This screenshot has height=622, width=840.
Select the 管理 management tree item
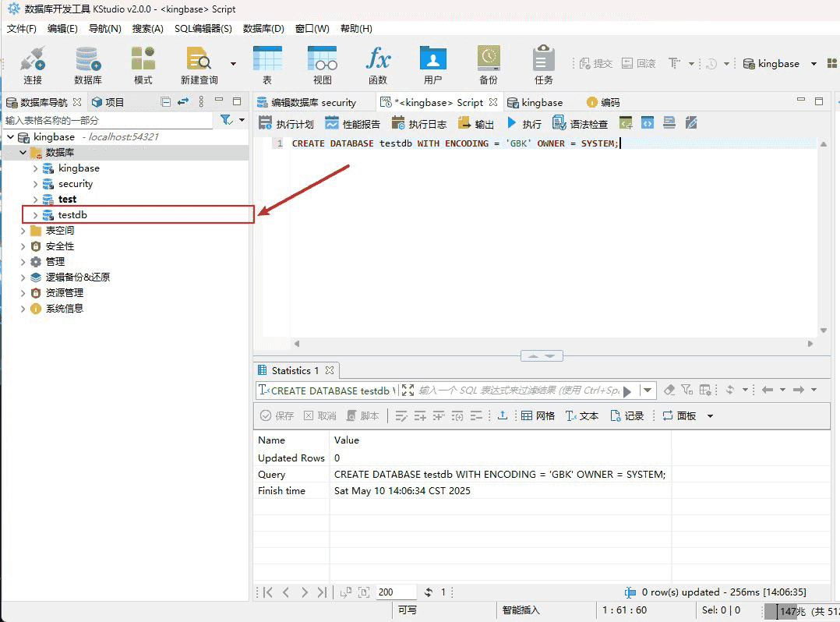click(55, 261)
